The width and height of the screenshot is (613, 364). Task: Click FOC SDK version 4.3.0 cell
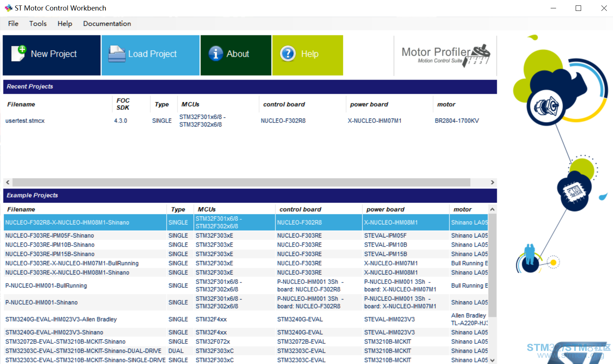click(121, 121)
